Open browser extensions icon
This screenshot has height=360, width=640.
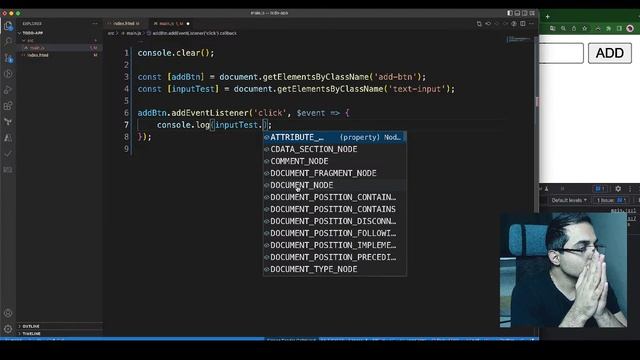pos(609,28)
